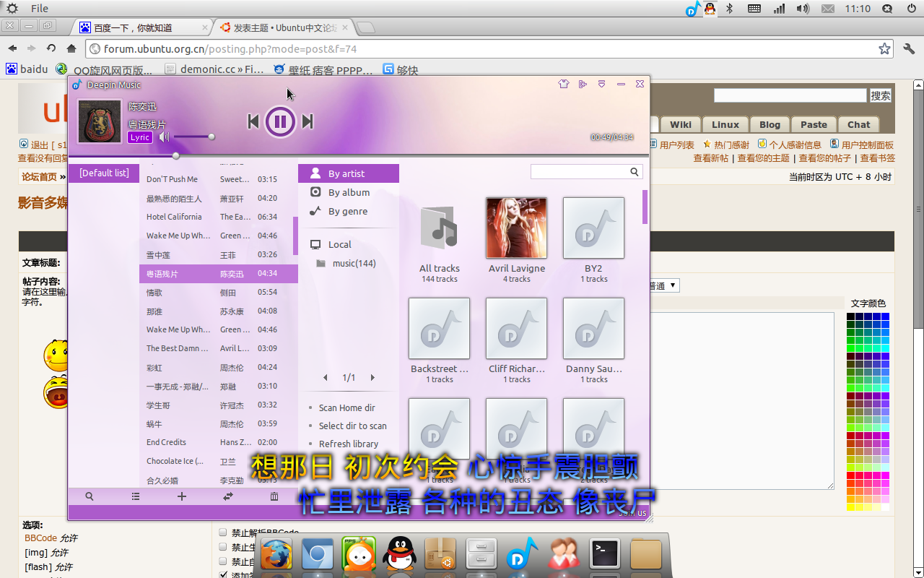
Task: Select the [Default list] playlist
Action: [104, 173]
